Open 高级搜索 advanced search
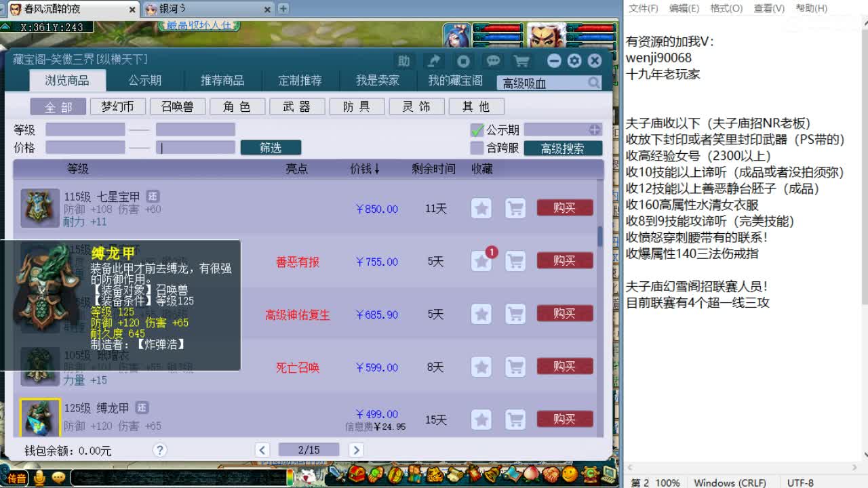The width and height of the screenshot is (868, 488). 563,148
